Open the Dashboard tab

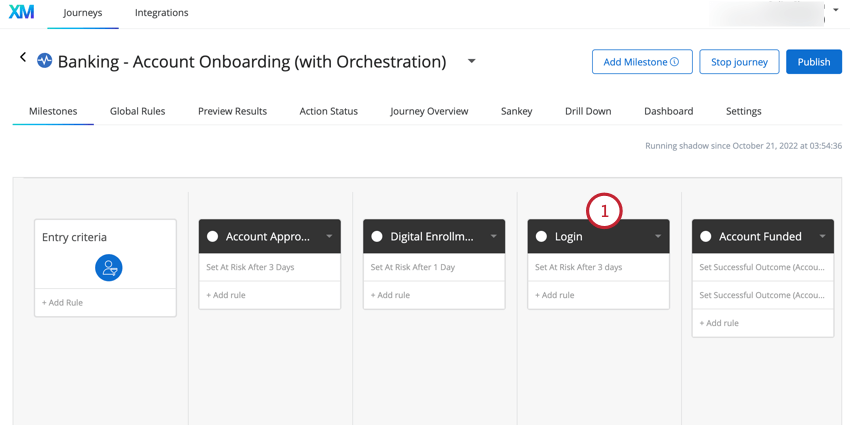pyautogui.click(x=668, y=111)
